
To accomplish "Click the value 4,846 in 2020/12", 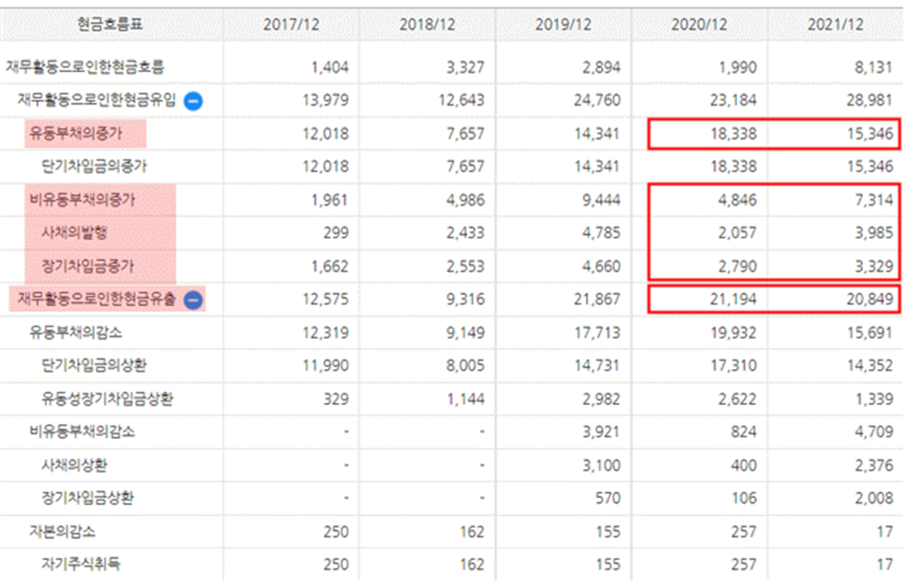I will coord(737,200).
